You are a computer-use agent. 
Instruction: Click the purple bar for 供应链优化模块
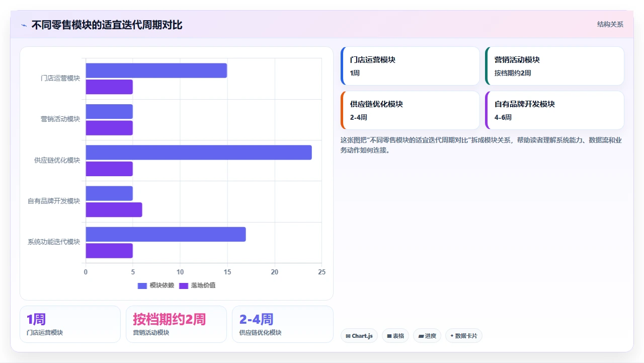tap(109, 169)
